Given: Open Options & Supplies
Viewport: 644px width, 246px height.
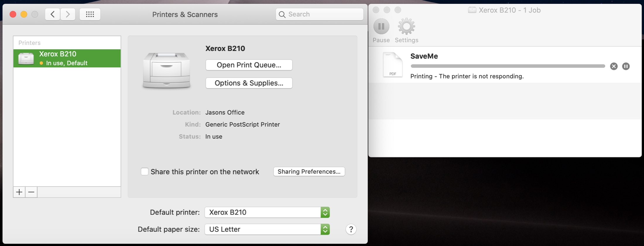Looking at the screenshot, I should (249, 83).
